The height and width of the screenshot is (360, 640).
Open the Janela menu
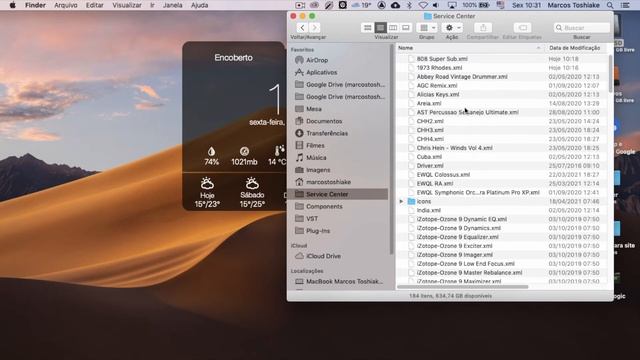[x=173, y=5]
